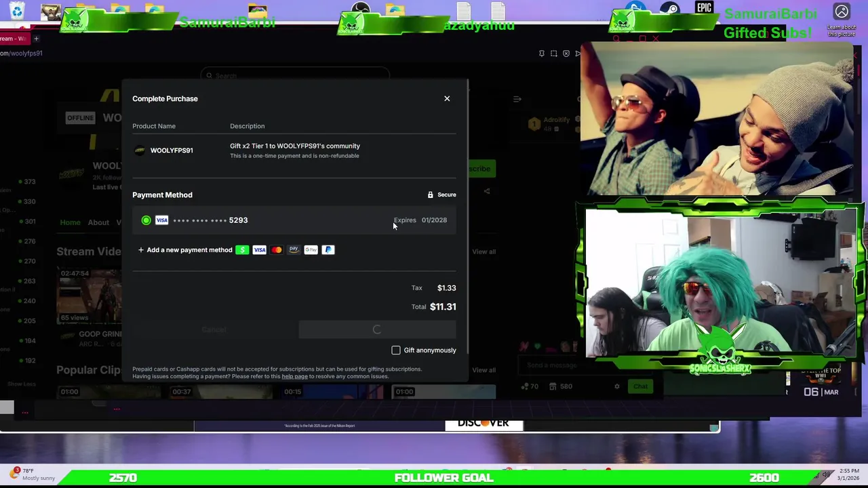Click the Complete Purchase heading
This screenshot has width=868, height=488.
pos(165,99)
